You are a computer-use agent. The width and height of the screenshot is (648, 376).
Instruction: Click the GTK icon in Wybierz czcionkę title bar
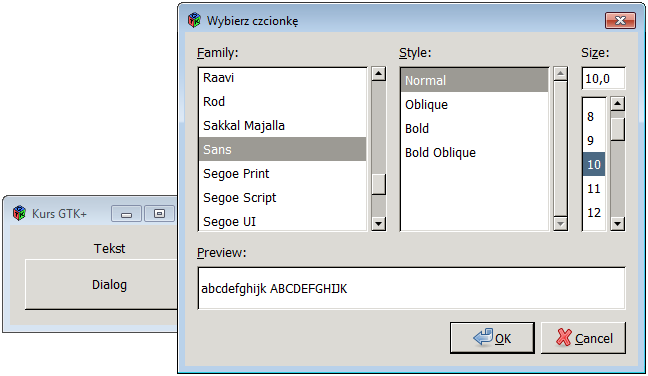194,20
